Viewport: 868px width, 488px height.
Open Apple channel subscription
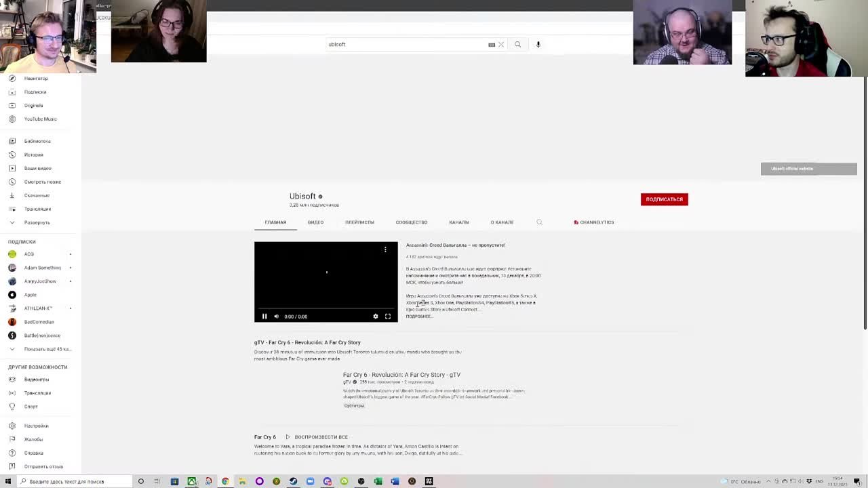(x=31, y=295)
